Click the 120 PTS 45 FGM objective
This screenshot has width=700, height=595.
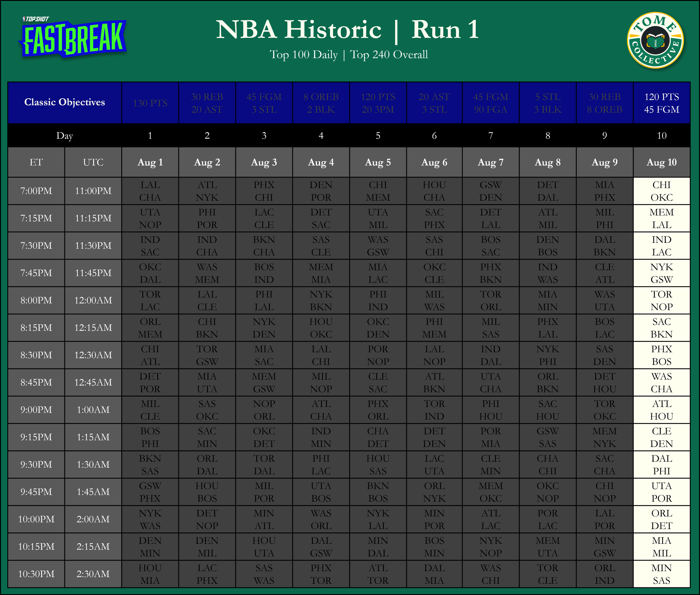pos(661,103)
